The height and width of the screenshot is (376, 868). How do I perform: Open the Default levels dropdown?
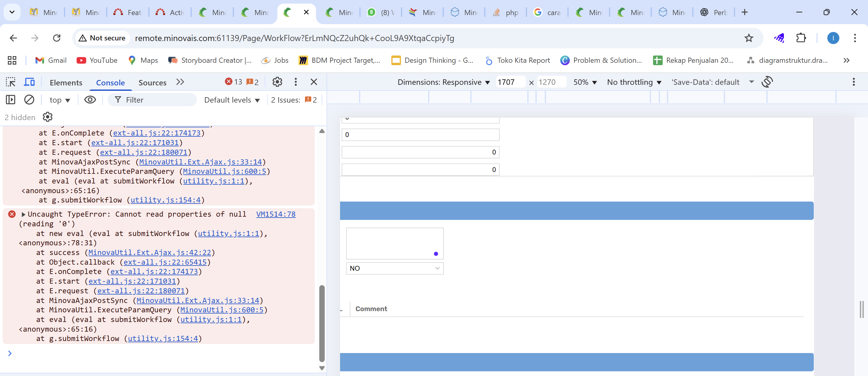(x=232, y=100)
